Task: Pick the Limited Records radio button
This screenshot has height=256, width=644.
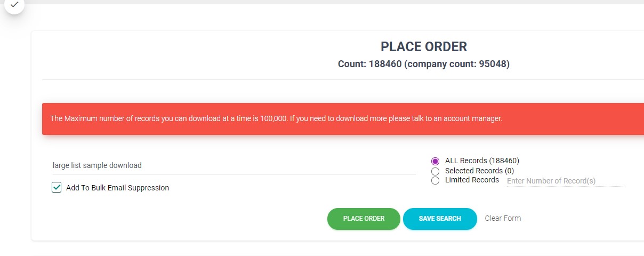Action: (435, 181)
